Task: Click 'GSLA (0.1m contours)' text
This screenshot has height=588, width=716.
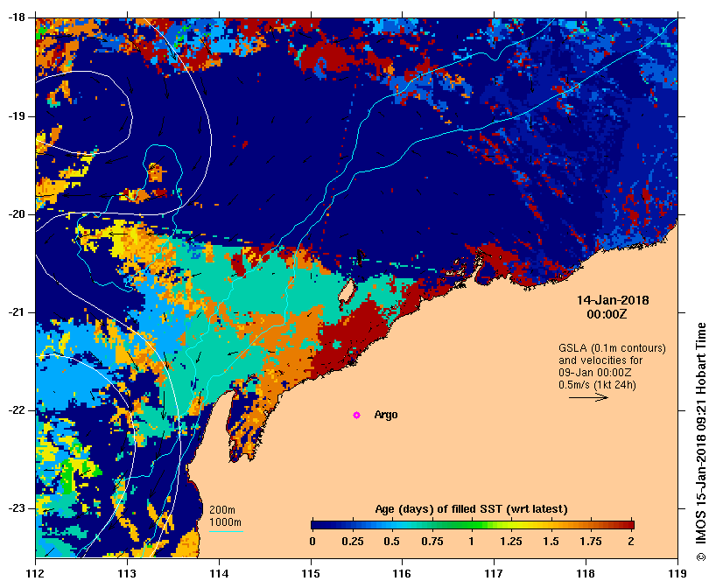Action: (x=613, y=348)
